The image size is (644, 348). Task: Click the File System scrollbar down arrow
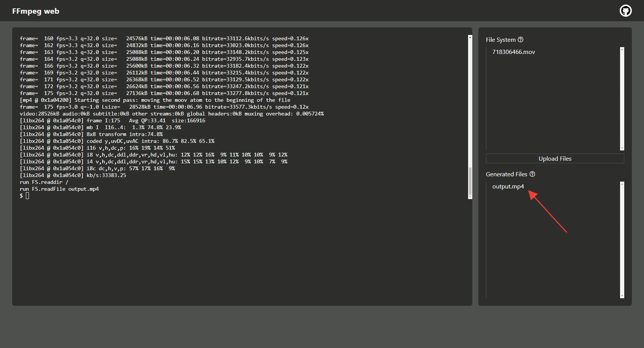(x=622, y=148)
